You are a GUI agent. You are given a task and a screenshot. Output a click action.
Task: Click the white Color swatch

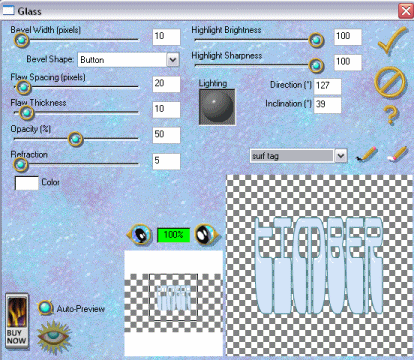click(27, 183)
